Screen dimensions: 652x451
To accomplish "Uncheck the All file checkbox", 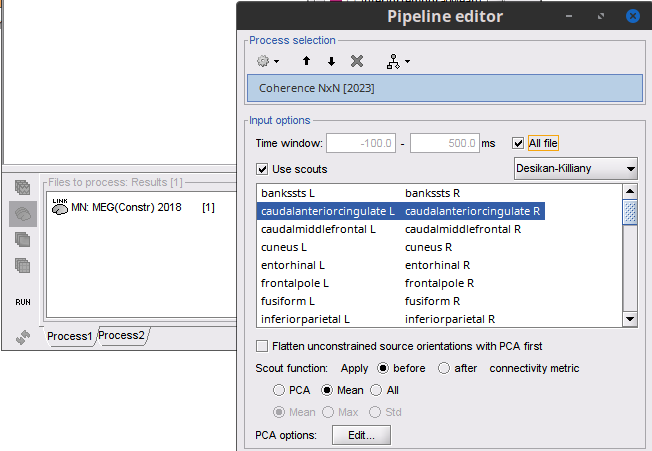I will tap(518, 143).
